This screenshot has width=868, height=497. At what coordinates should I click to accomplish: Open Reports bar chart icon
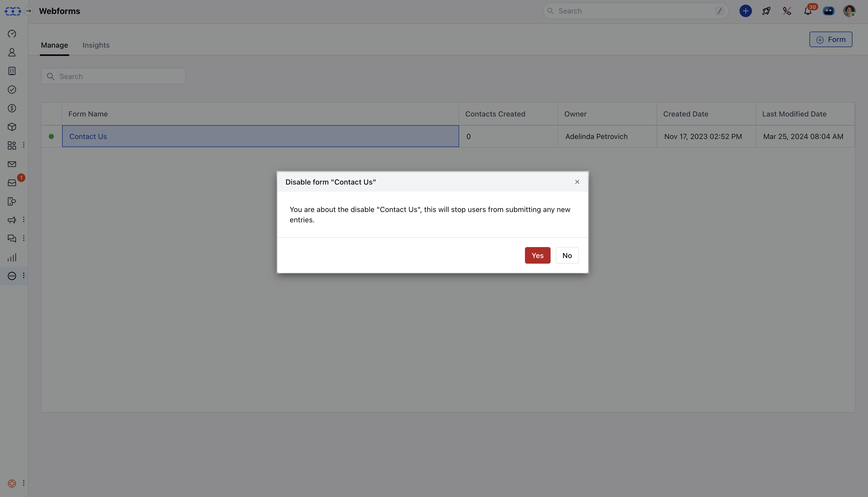(12, 257)
